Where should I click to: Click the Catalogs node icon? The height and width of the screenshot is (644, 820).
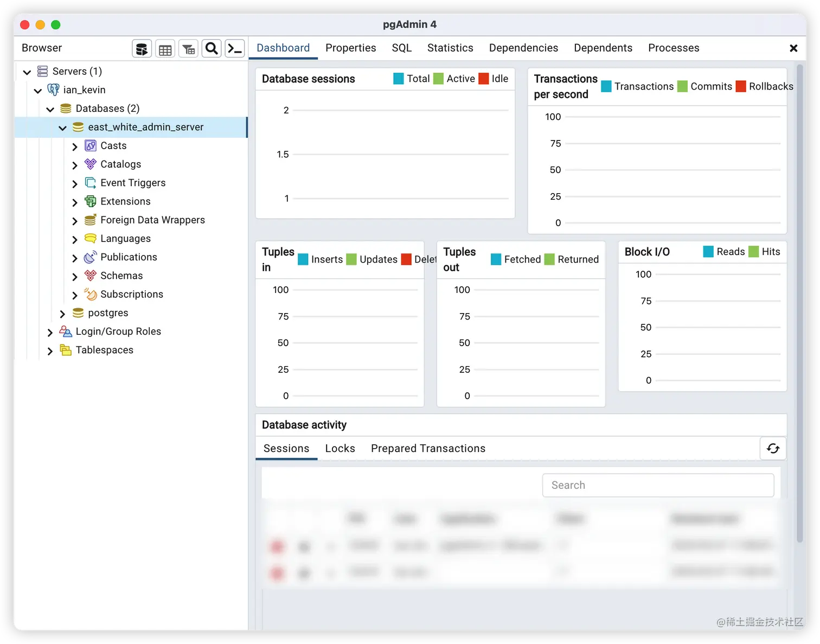coord(91,164)
